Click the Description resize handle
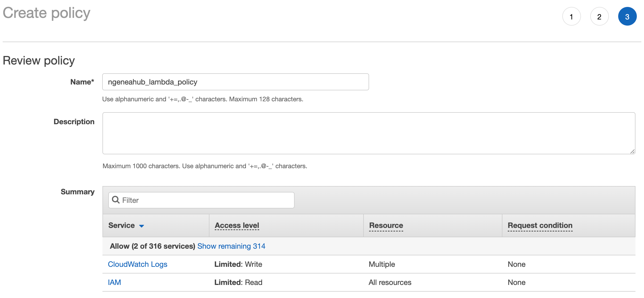This screenshot has height=298, width=644. [632, 151]
